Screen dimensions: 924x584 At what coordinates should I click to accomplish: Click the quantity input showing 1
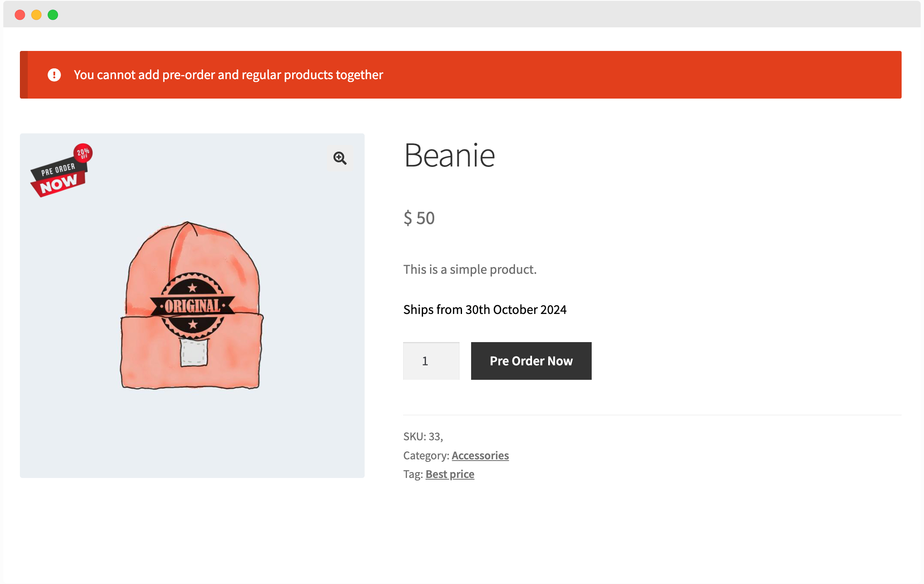431,361
